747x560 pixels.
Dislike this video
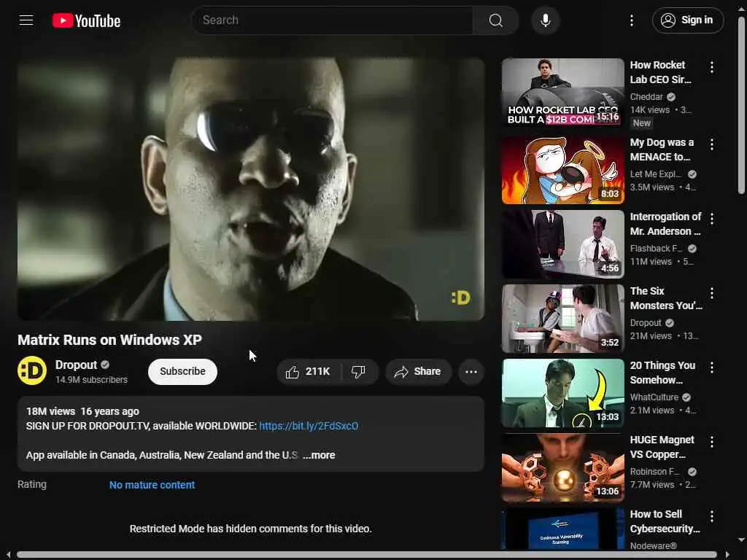tap(359, 371)
